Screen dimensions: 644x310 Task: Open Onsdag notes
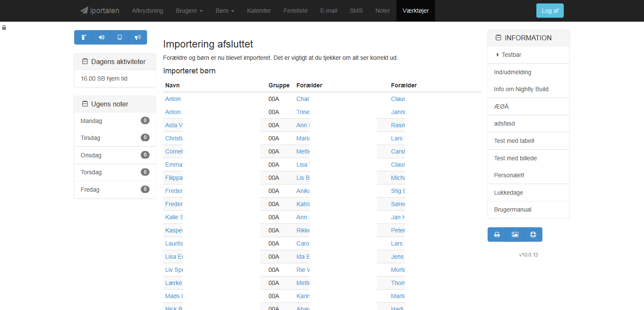[x=115, y=155]
